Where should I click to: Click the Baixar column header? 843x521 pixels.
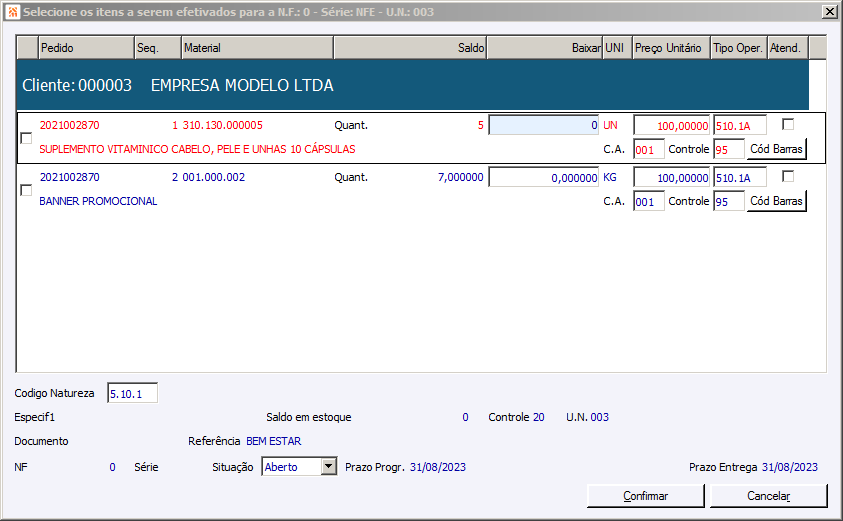[544, 48]
